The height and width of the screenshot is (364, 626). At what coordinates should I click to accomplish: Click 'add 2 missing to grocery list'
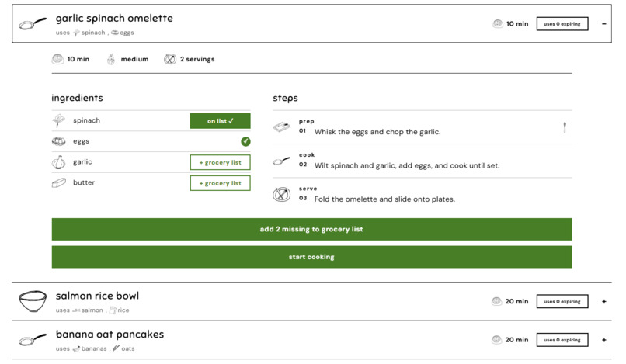point(311,229)
